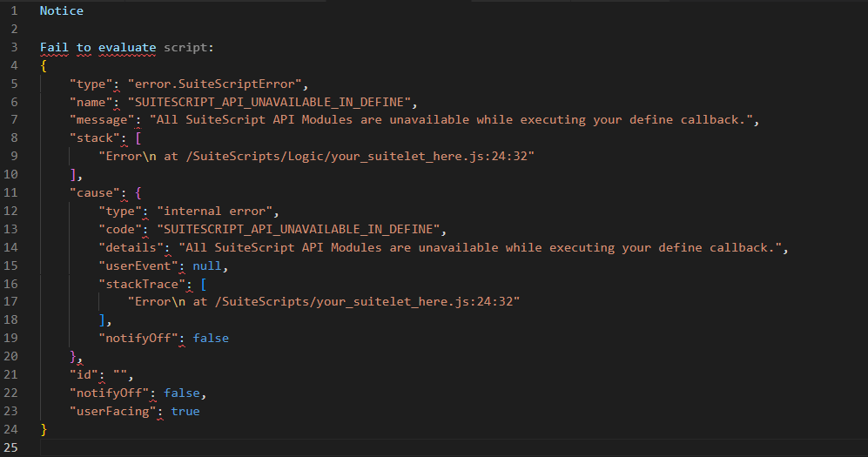The image size is (868, 457).
Task: Click the "internal error" string value
Action: pyautogui.click(x=216, y=211)
